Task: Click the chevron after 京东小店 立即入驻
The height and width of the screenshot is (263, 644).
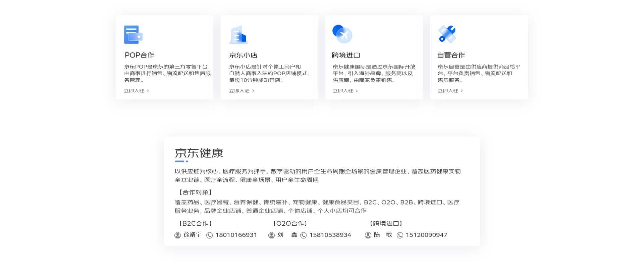Action: point(253,91)
